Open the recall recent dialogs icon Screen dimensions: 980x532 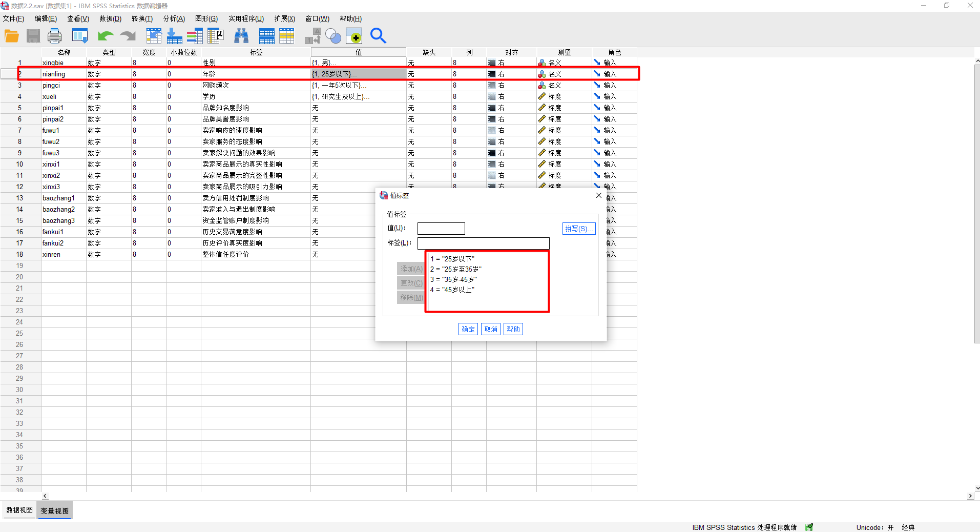point(80,36)
